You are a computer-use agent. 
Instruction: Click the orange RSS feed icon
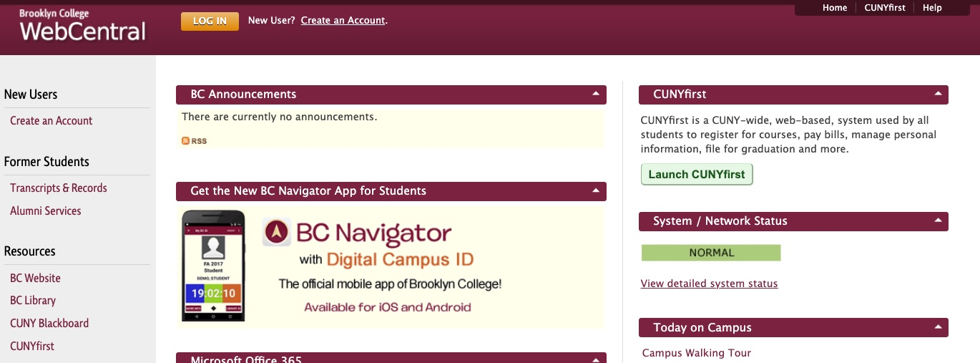(186, 141)
